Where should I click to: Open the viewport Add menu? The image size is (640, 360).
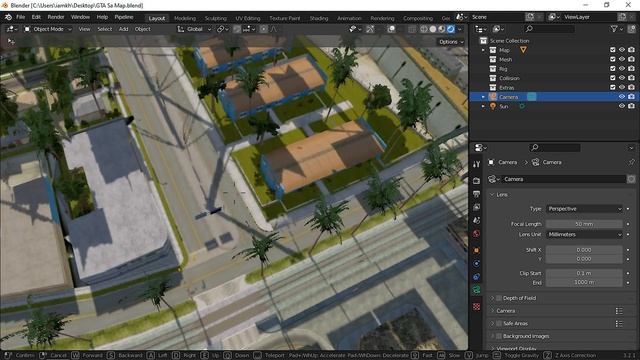tap(123, 29)
